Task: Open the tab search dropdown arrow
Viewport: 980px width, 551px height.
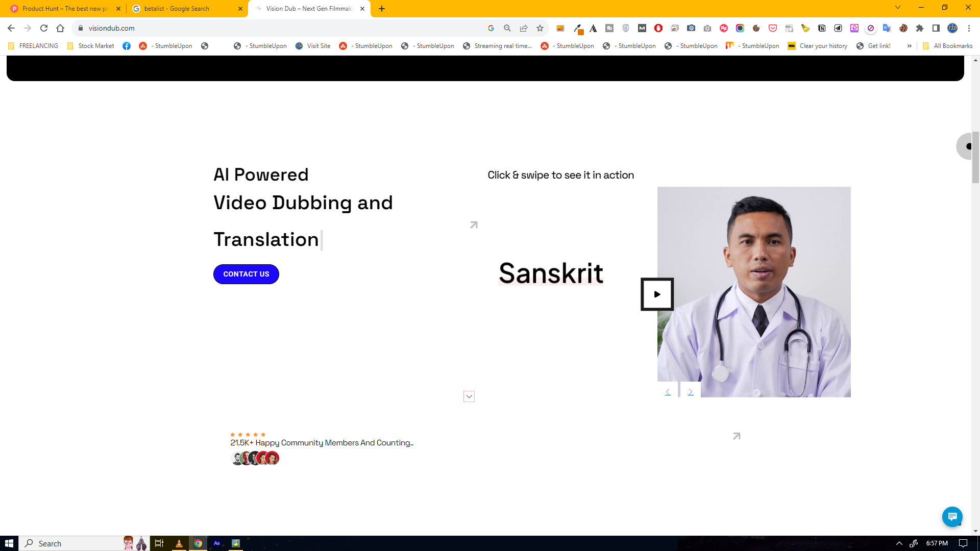Action: [897, 8]
